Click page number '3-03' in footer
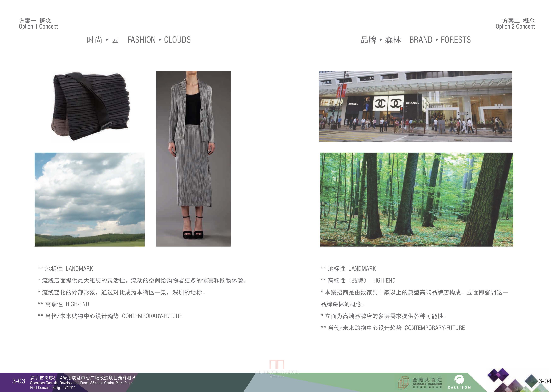Screen dimensions: 554x392 19,381
